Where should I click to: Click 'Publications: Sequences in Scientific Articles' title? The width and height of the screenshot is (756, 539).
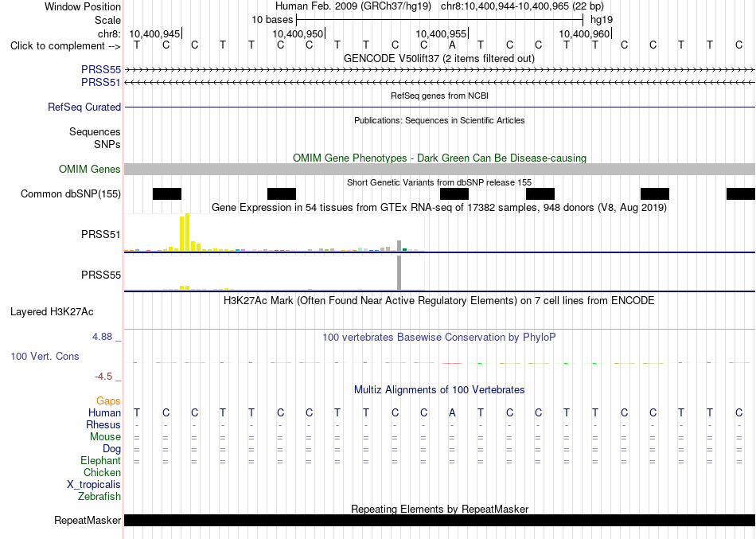coord(439,120)
